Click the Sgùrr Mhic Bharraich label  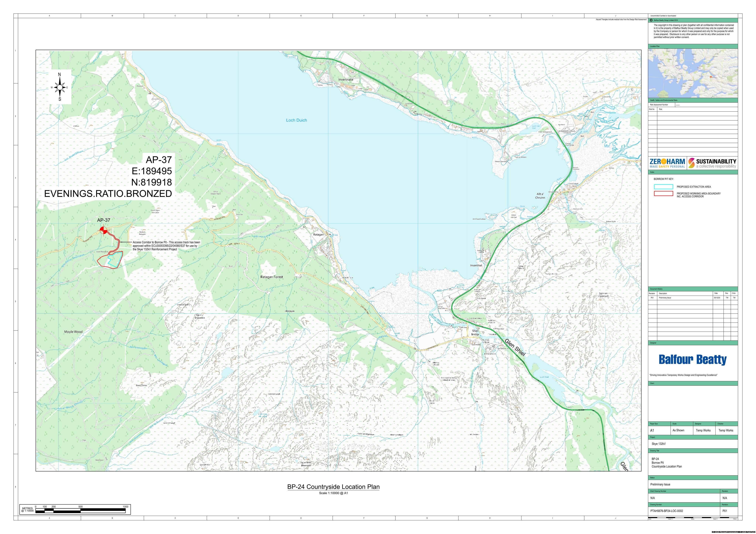pyautogui.click(x=306, y=464)
